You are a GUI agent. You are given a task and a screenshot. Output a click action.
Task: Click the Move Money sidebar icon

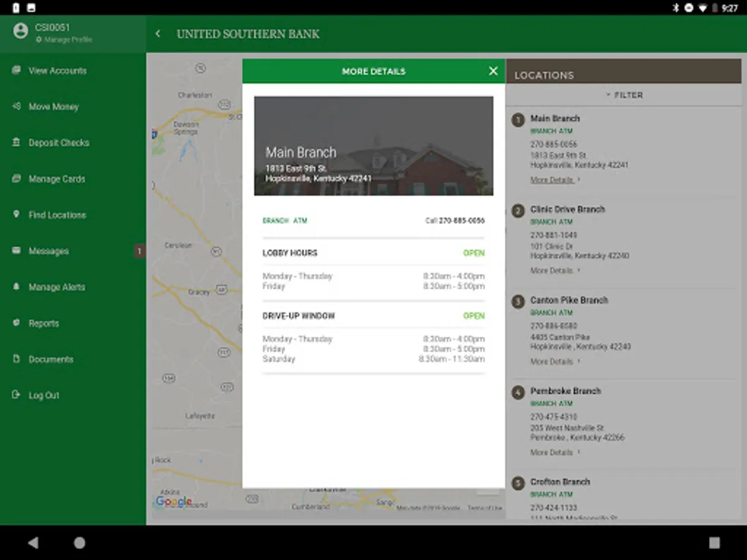click(16, 106)
